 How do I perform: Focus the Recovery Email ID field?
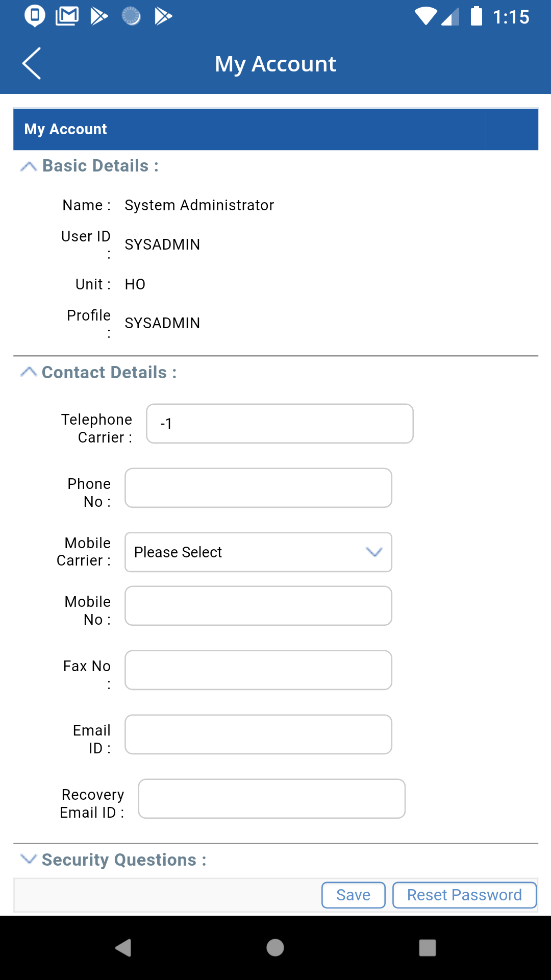pos(272,799)
